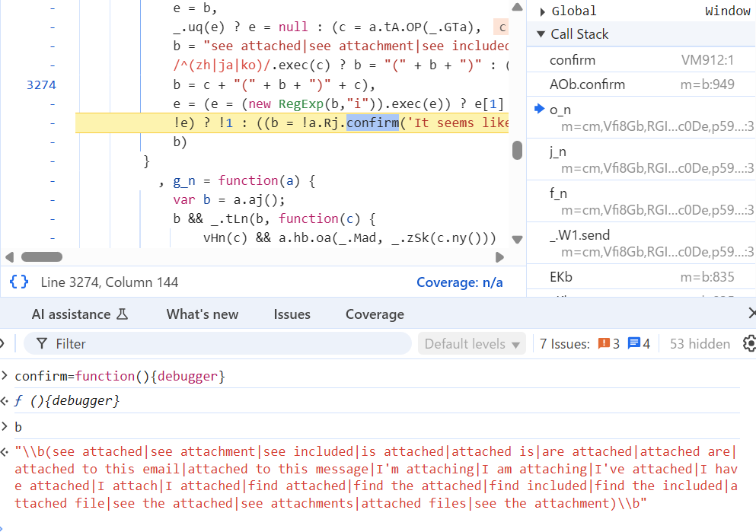This screenshot has height=532, width=756.
Task: Click the horizontal scrollbar thumb under code
Action: point(42,256)
